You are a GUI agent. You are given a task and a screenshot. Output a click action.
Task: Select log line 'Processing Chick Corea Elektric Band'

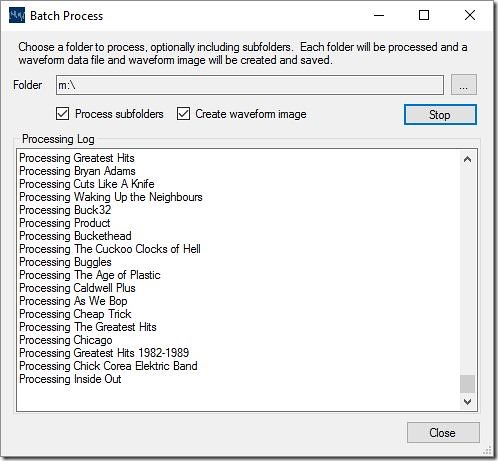pos(108,366)
